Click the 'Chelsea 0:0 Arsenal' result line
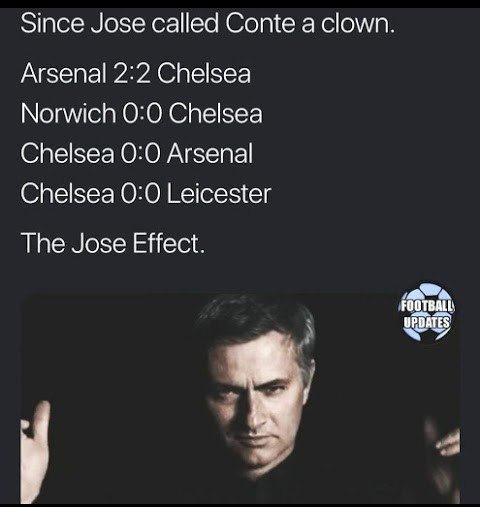480x507 pixels. point(137,154)
